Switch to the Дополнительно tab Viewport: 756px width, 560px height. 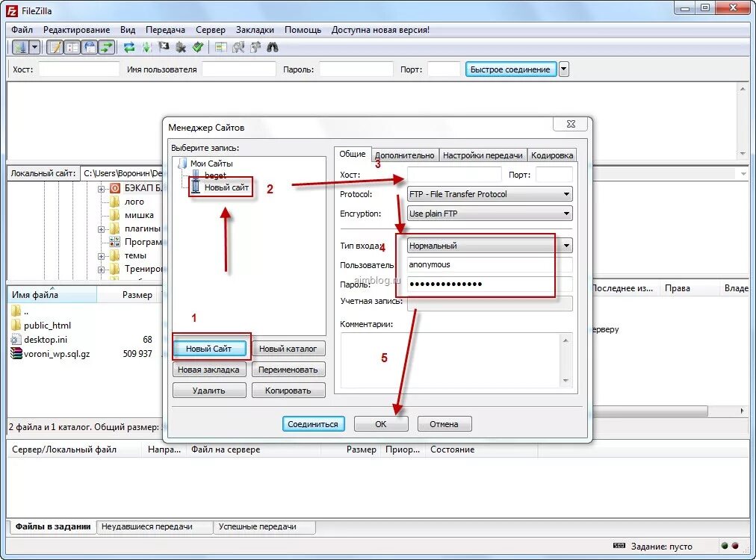(x=404, y=155)
